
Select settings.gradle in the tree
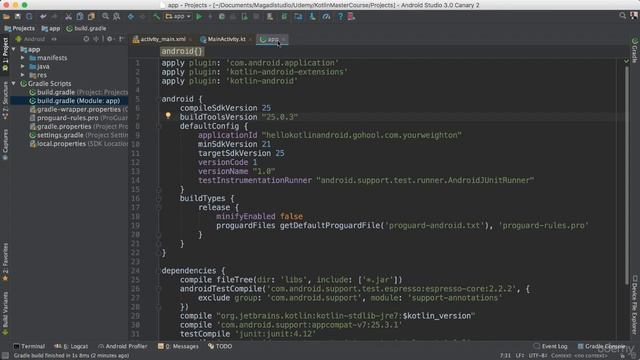(x=78, y=135)
